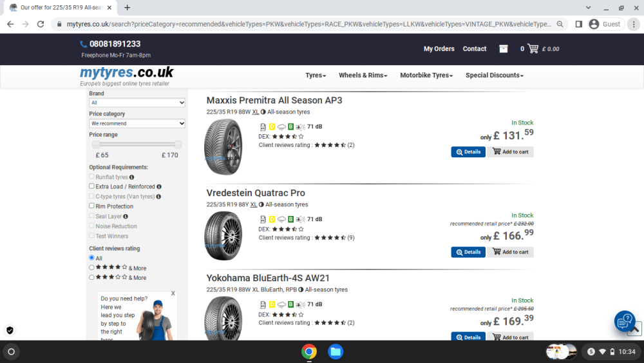Click noise level icon on Yokohama BluEarth-4S
The height and width of the screenshot is (363, 644).
click(301, 304)
